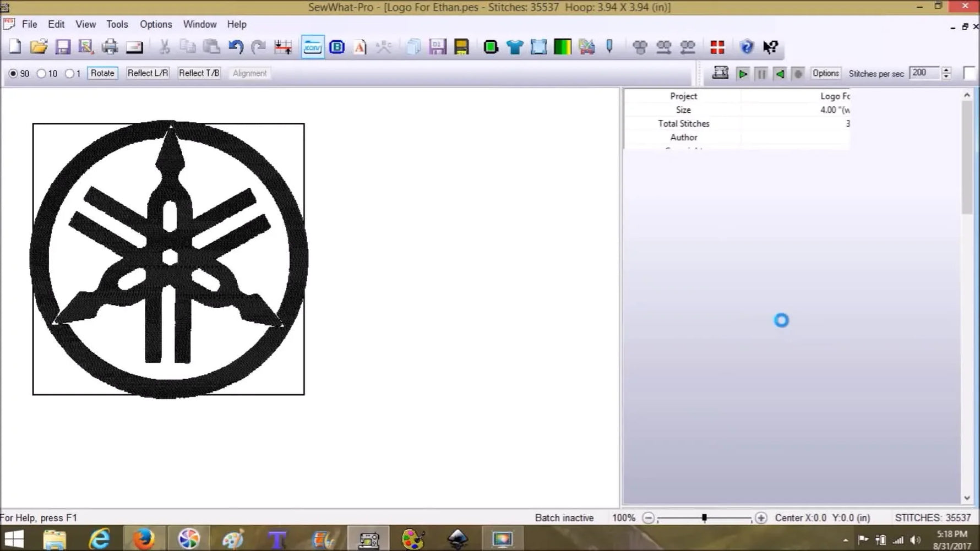Click the ABC text editing icon
The image size is (980, 551).
click(x=384, y=47)
